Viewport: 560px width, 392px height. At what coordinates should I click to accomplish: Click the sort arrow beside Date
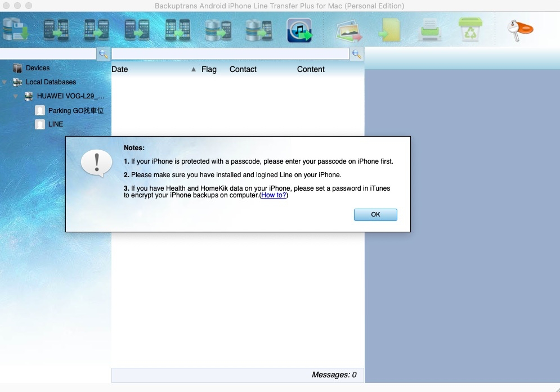pos(193,69)
